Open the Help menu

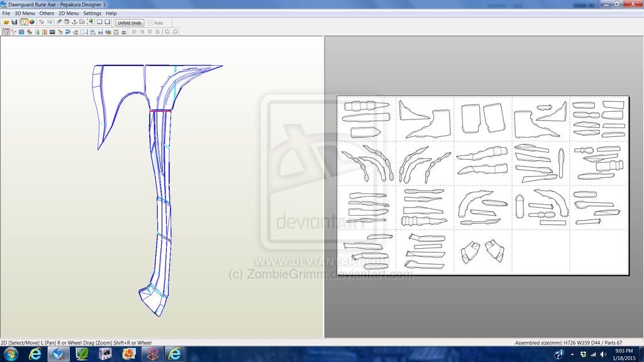click(x=111, y=13)
